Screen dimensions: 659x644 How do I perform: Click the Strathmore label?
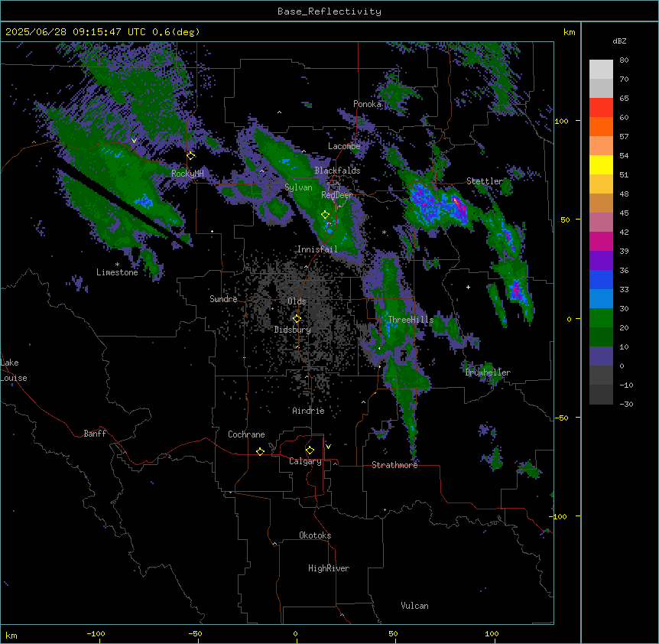[x=394, y=465]
